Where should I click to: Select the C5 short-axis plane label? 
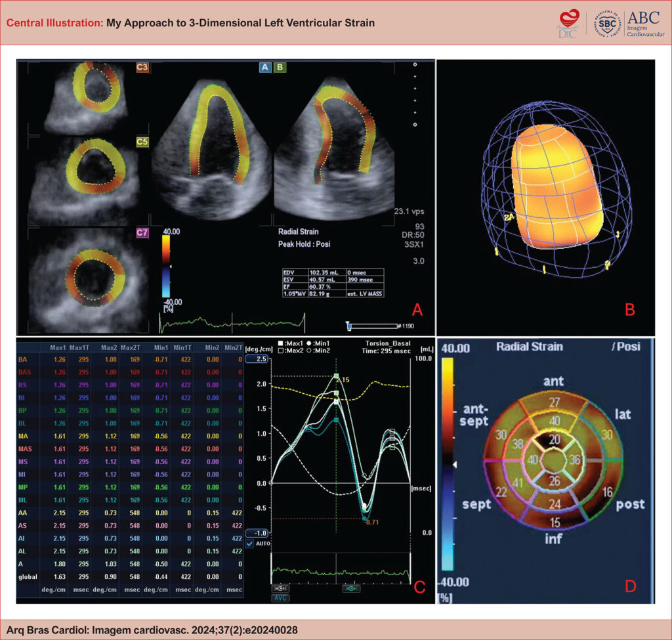tap(142, 142)
